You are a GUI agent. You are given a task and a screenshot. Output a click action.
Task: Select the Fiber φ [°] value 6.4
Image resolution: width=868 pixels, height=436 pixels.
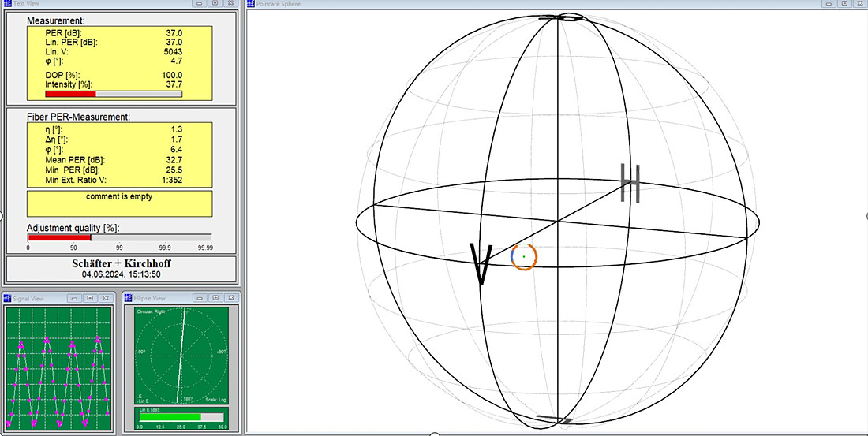point(177,149)
